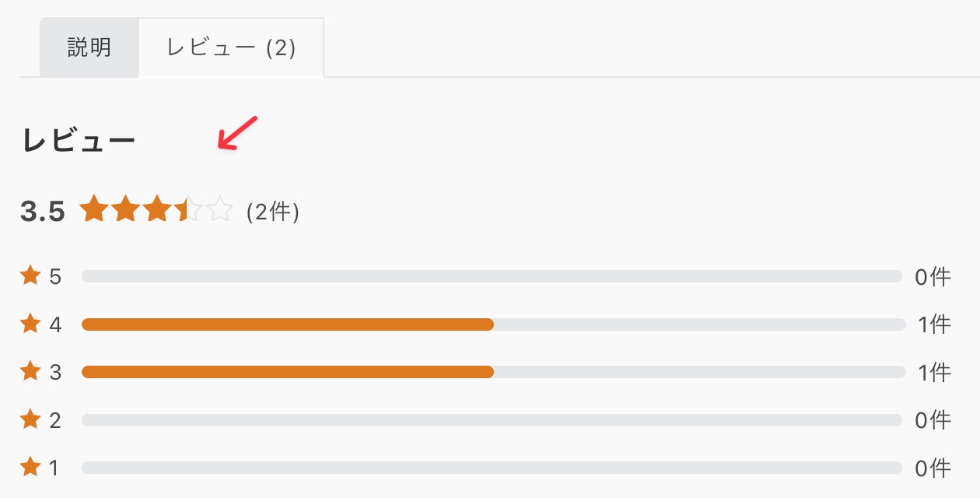Image resolution: width=980 pixels, height=498 pixels.
Task: Click the star icon beside rating 1
Action: pos(30,468)
